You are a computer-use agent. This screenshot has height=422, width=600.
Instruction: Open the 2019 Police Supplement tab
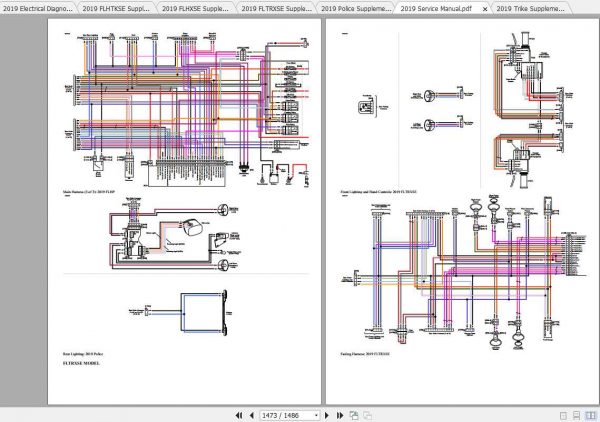pos(353,7)
